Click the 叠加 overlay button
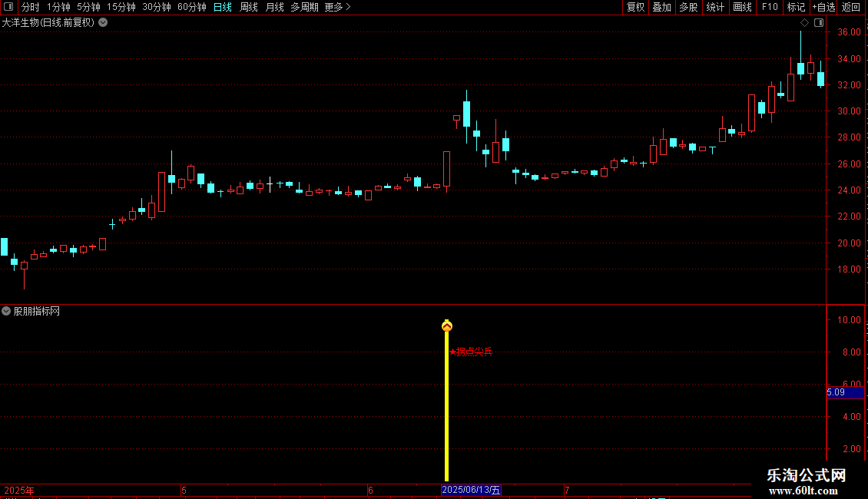 [x=661, y=7]
